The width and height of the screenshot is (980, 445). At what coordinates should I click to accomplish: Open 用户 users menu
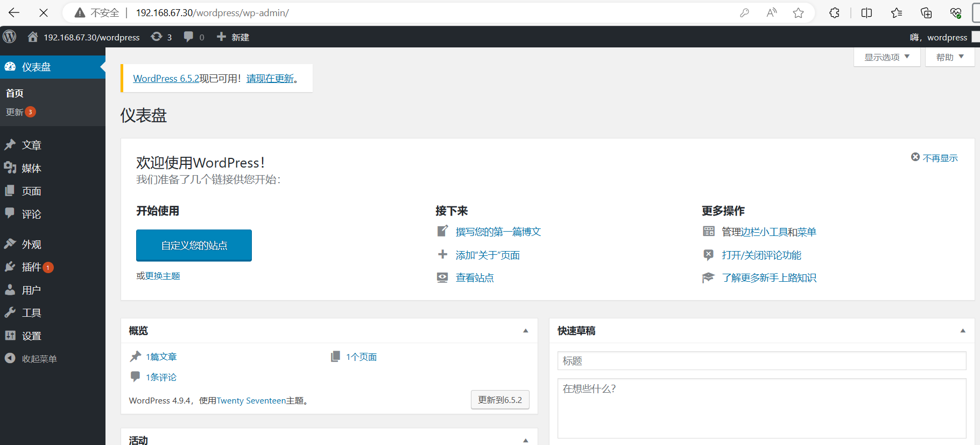pyautogui.click(x=53, y=290)
